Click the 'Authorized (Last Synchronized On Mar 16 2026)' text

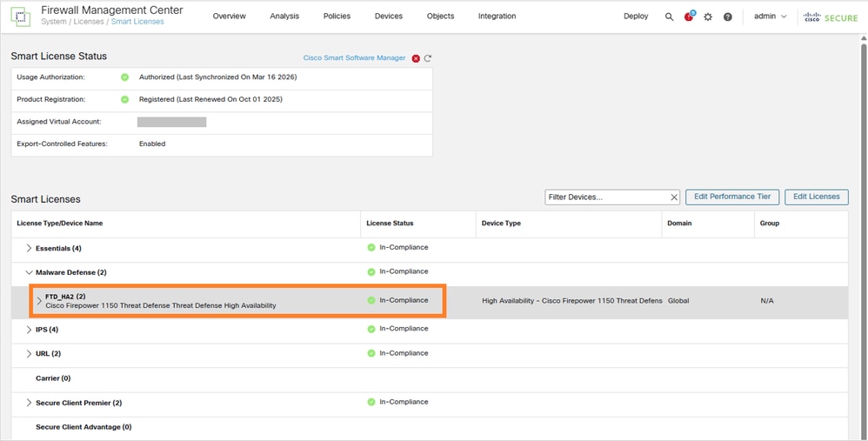[x=217, y=77]
